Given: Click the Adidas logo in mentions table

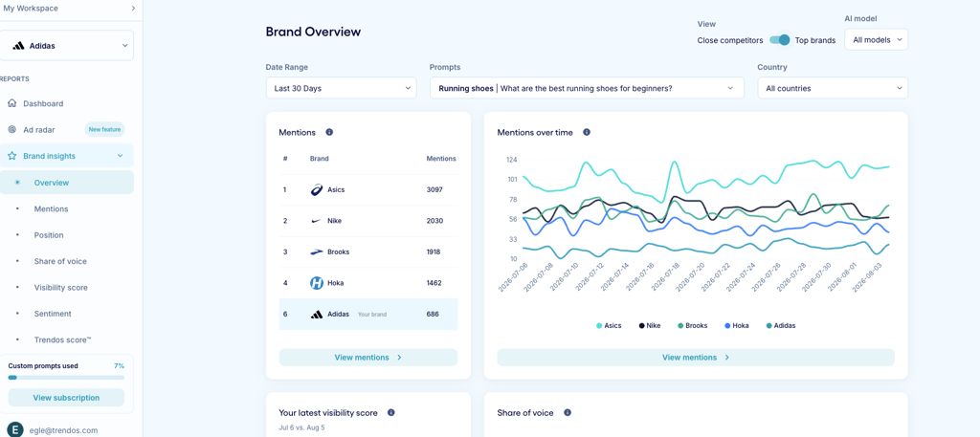Looking at the screenshot, I should 317,315.
